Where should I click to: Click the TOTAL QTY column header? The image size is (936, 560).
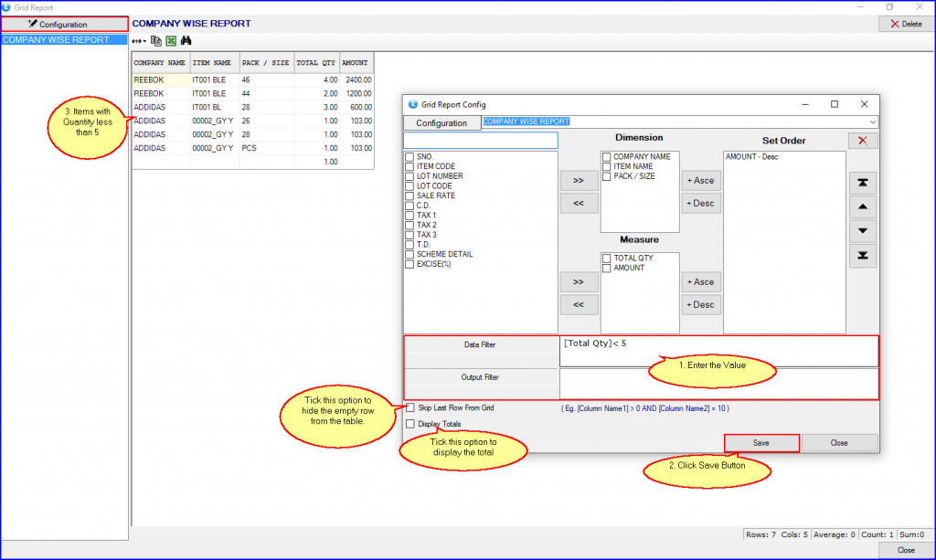(x=316, y=63)
